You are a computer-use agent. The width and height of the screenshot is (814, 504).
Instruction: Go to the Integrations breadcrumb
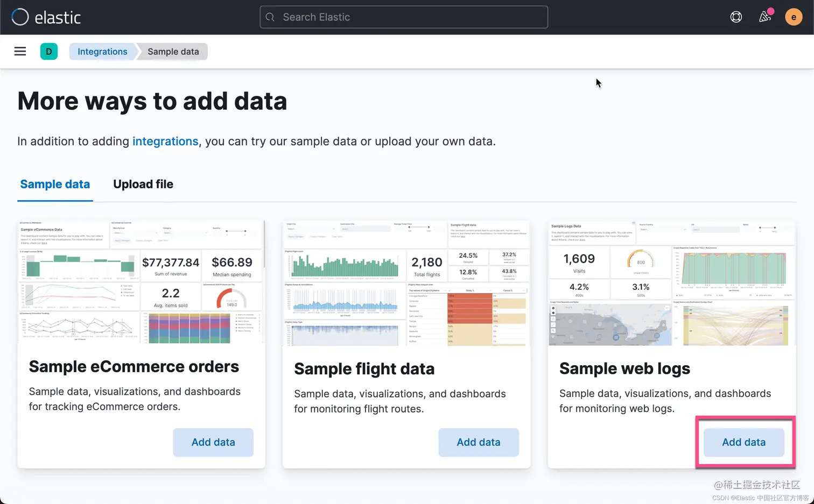click(x=102, y=52)
